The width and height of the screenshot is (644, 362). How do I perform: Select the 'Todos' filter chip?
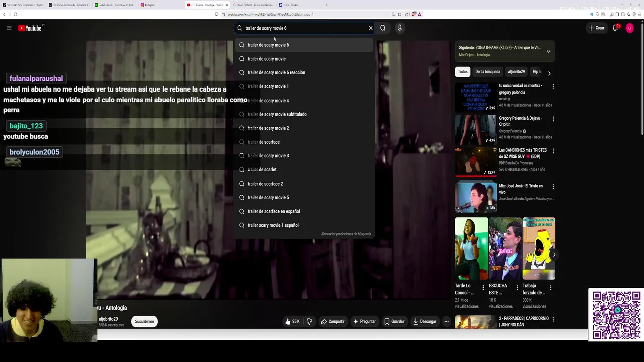click(x=463, y=72)
